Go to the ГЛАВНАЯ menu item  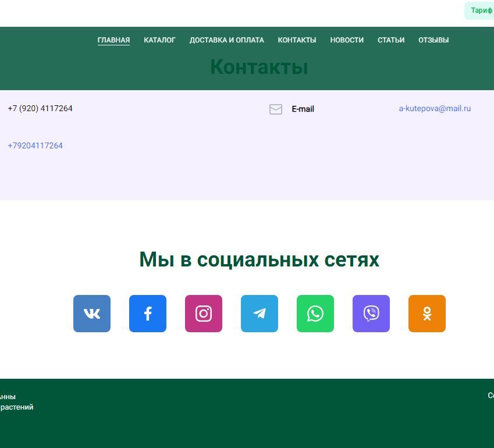(113, 40)
